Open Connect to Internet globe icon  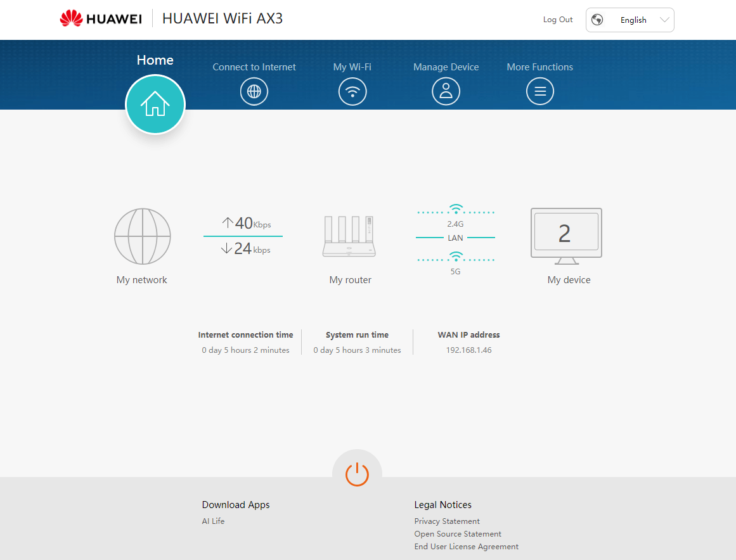pos(254,92)
